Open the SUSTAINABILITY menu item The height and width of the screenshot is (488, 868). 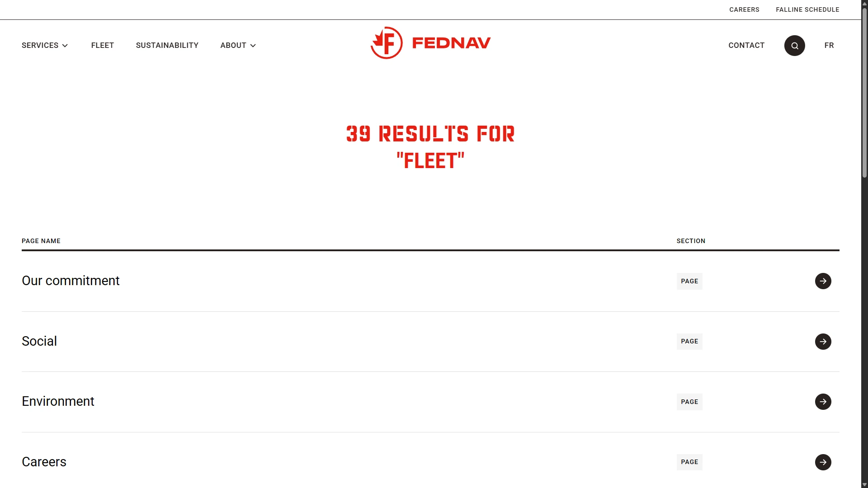click(167, 45)
